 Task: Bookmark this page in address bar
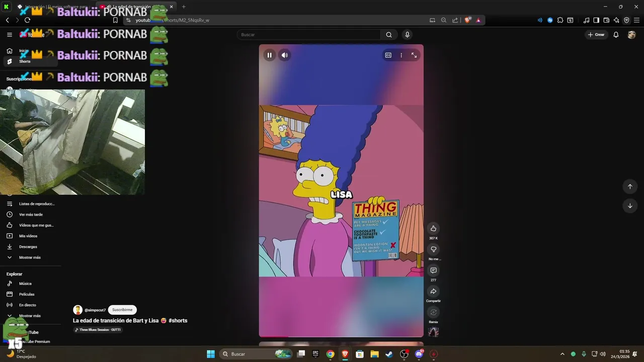coord(115,20)
